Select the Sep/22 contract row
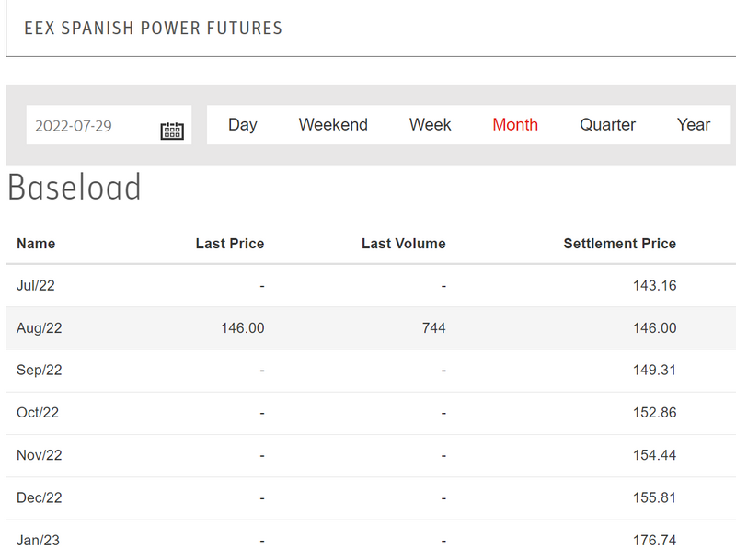Image resolution: width=736 pixels, height=560 pixels. (x=40, y=371)
